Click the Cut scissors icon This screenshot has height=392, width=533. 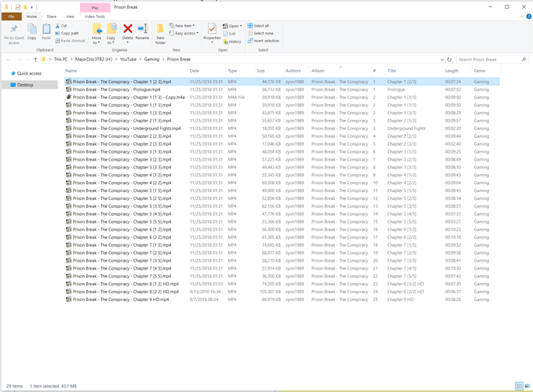[x=57, y=26]
